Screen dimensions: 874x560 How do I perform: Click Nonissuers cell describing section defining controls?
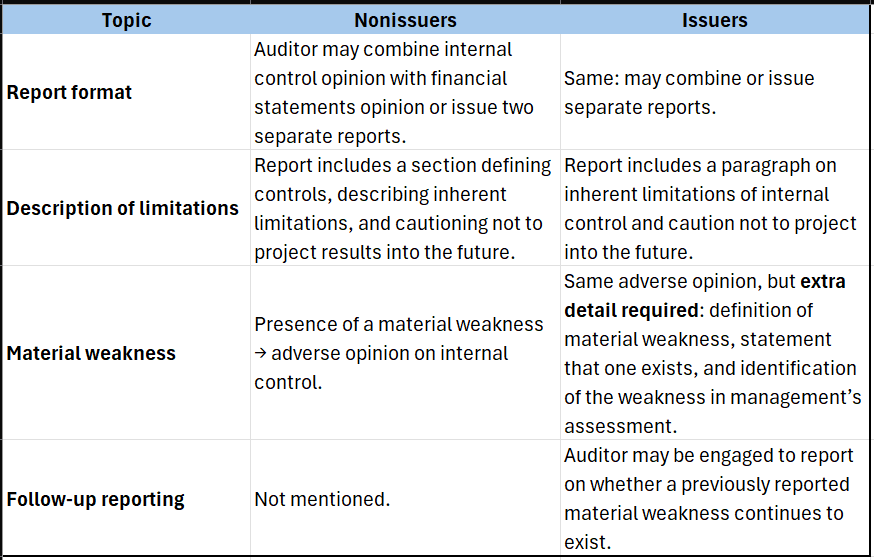[x=405, y=208]
